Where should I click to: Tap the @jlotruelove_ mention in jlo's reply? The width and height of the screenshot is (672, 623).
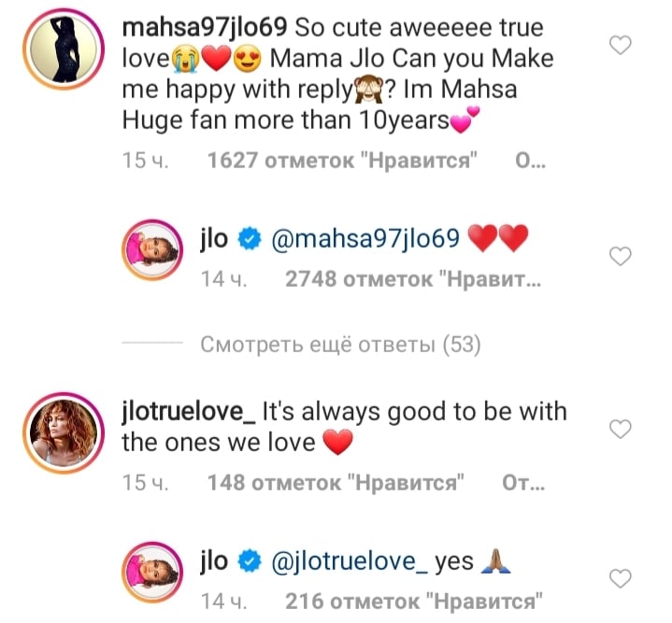(348, 561)
